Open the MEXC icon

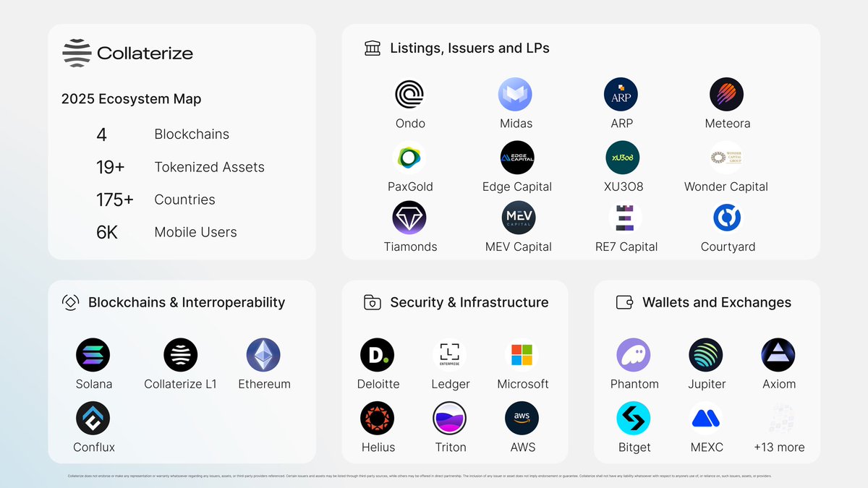coord(706,419)
